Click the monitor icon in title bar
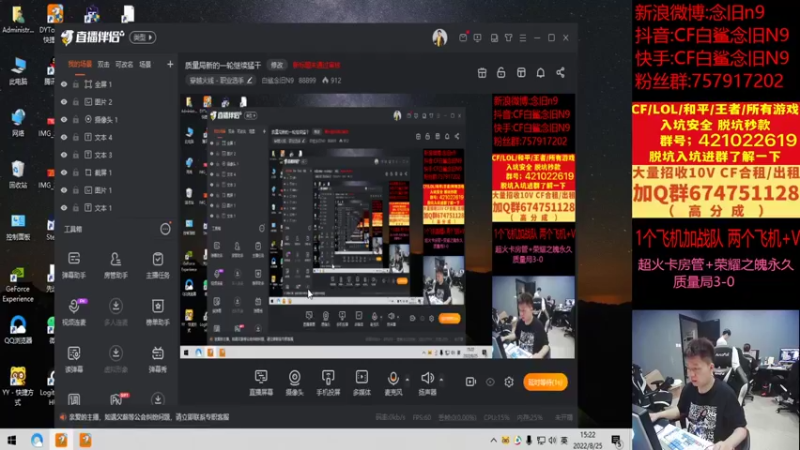The width and height of the screenshot is (800, 450). coord(478,37)
